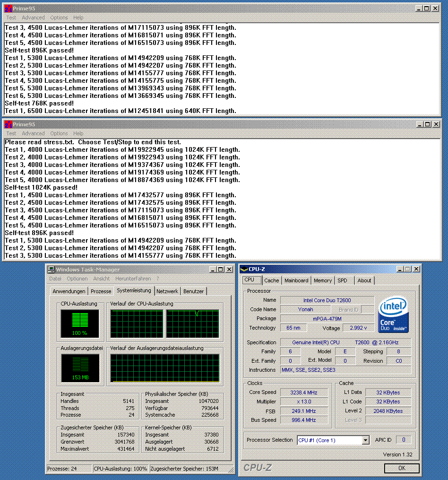Screen dimensions: 448x480
Task: Click the mPGA-479M package field
Action: [x=327, y=319]
